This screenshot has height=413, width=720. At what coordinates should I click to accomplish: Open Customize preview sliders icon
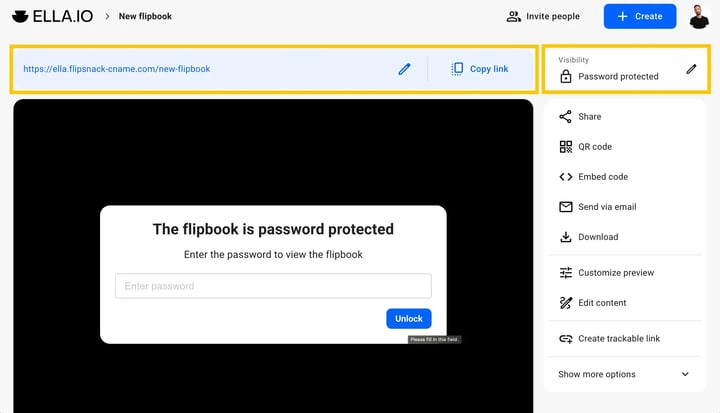[566, 273]
